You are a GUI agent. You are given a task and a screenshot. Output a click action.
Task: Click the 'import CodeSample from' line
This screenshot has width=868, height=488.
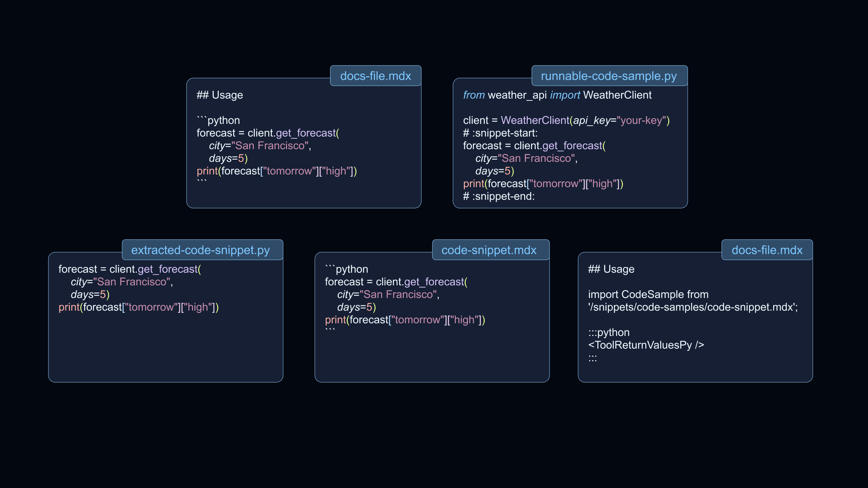(648, 294)
